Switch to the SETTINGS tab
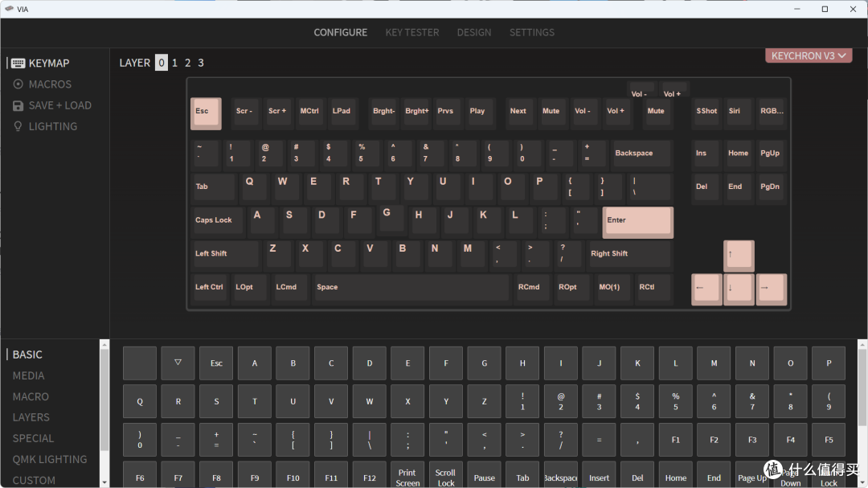Screen dimensions: 868x488 [x=531, y=32]
